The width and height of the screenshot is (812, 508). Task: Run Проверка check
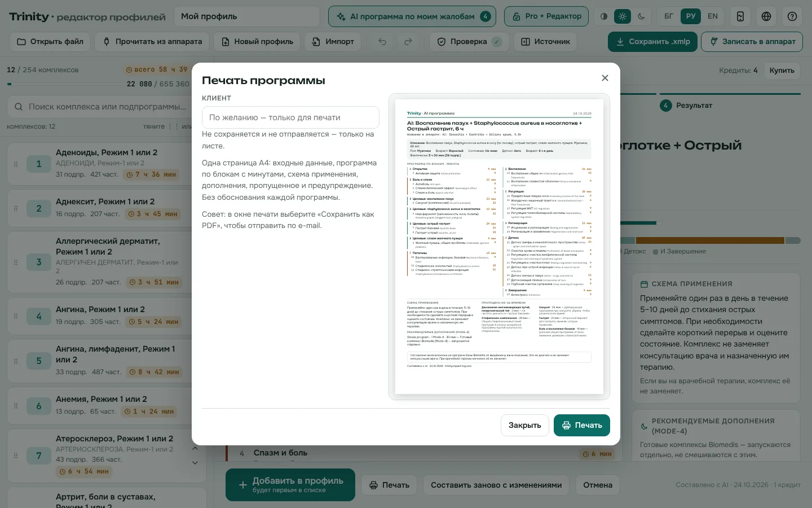[x=469, y=42]
